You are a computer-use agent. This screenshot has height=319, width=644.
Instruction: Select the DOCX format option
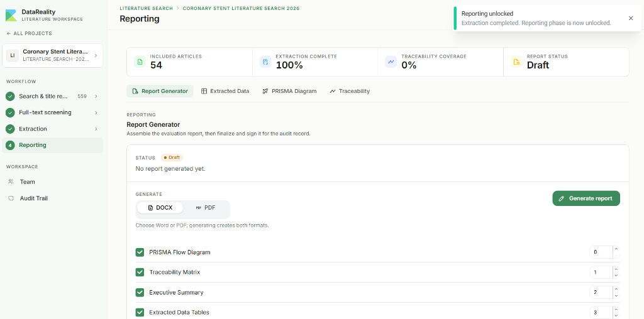point(160,208)
